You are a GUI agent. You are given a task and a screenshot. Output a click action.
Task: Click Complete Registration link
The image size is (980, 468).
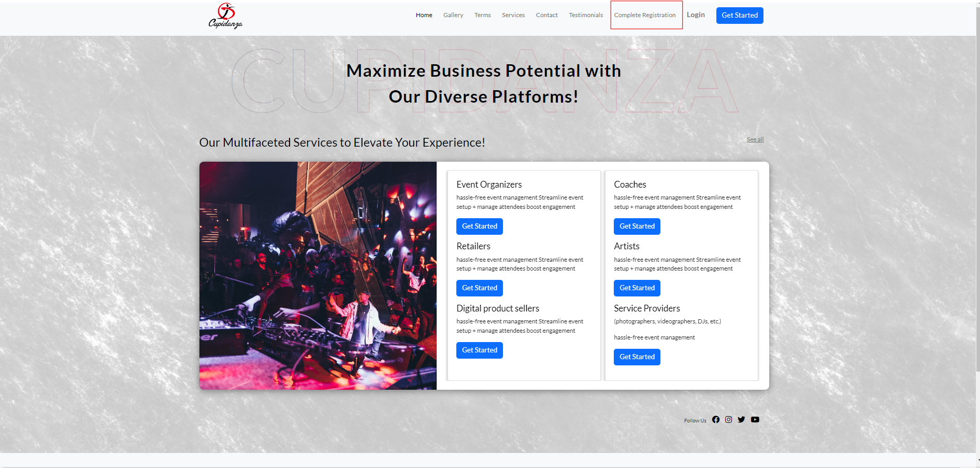tap(645, 15)
